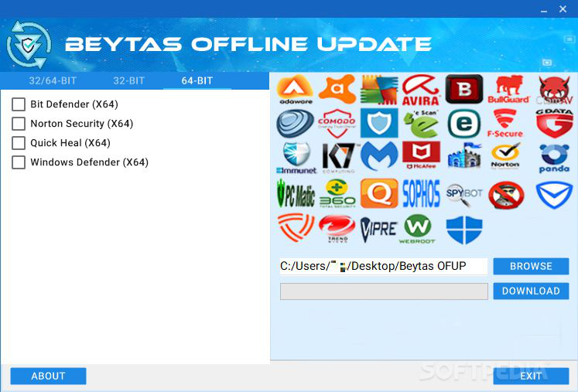The image size is (578, 392).
Task: Click the EXIT button
Action: pos(531,376)
